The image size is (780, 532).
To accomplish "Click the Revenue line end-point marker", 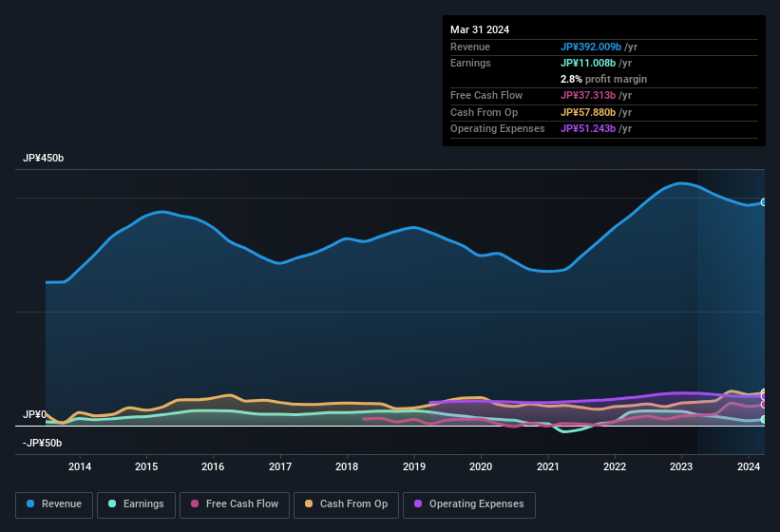I will click(764, 202).
